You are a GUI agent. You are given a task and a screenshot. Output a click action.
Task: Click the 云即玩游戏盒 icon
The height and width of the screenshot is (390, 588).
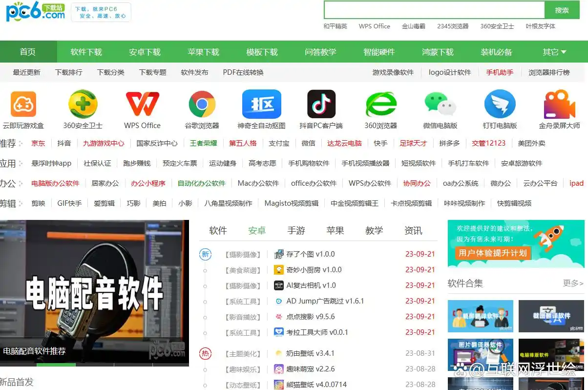23,104
